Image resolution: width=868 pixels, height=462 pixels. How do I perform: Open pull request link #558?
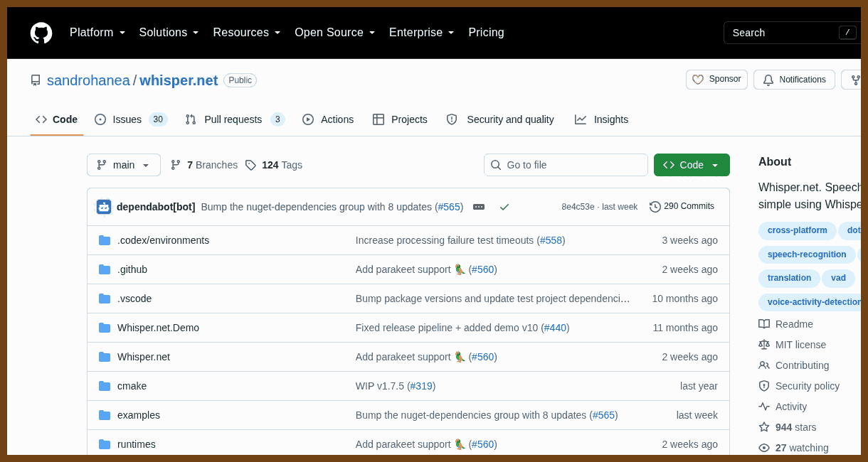tap(551, 240)
